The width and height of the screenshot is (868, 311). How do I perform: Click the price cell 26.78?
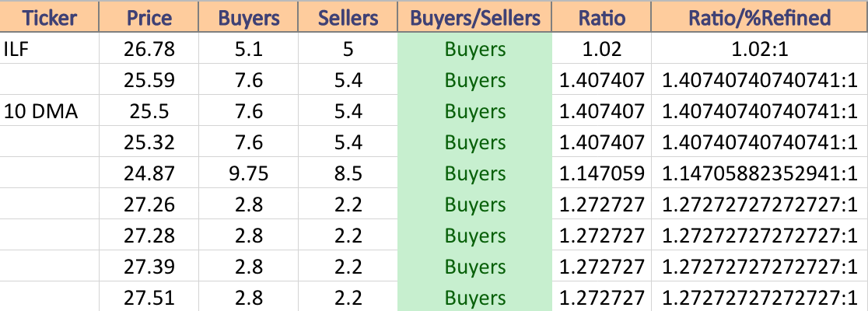pos(149,48)
